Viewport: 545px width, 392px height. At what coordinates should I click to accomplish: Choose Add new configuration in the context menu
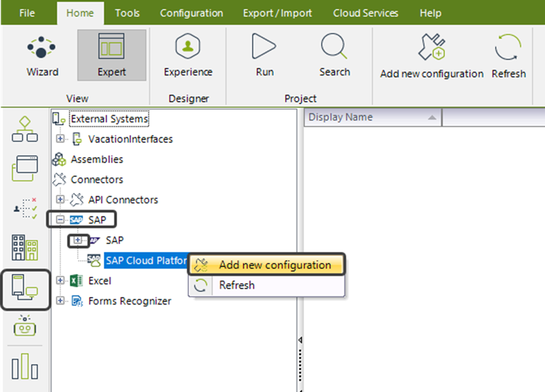click(x=266, y=265)
